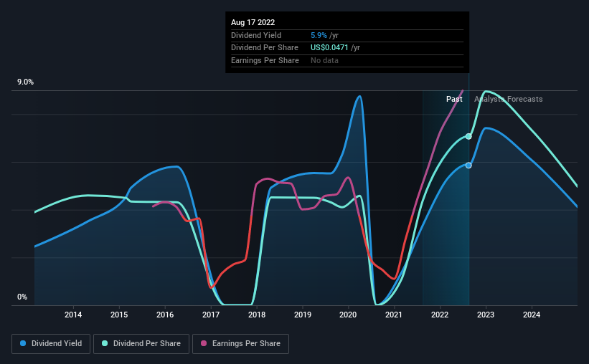Click the blue Dividend Yield legend dot
Viewport: 589px width, 364px height.
tap(23, 343)
